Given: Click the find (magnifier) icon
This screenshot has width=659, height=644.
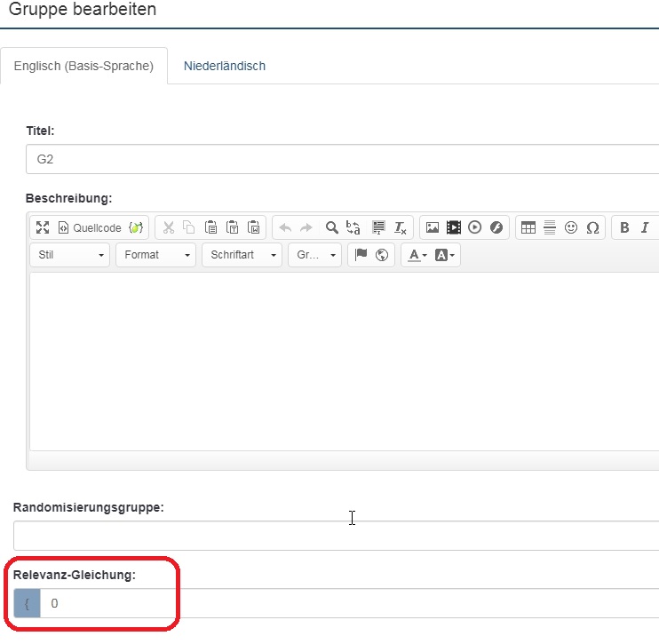Looking at the screenshot, I should (x=331, y=227).
